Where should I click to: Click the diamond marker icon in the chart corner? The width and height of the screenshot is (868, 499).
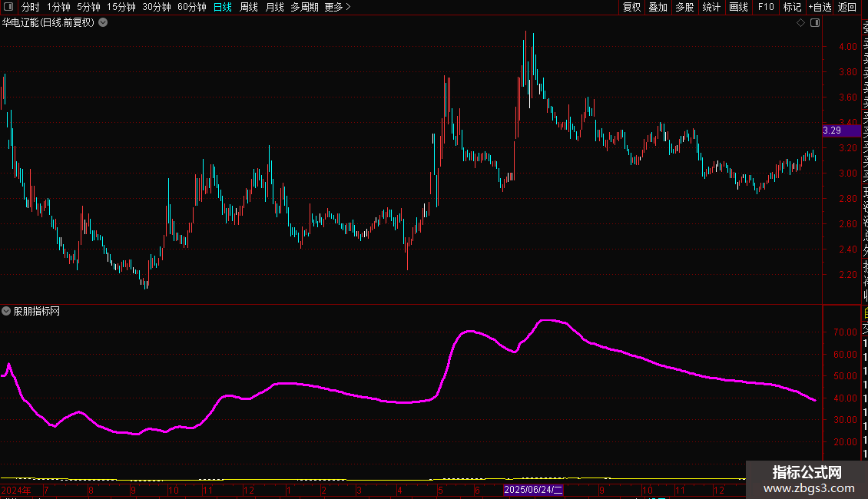tap(800, 23)
